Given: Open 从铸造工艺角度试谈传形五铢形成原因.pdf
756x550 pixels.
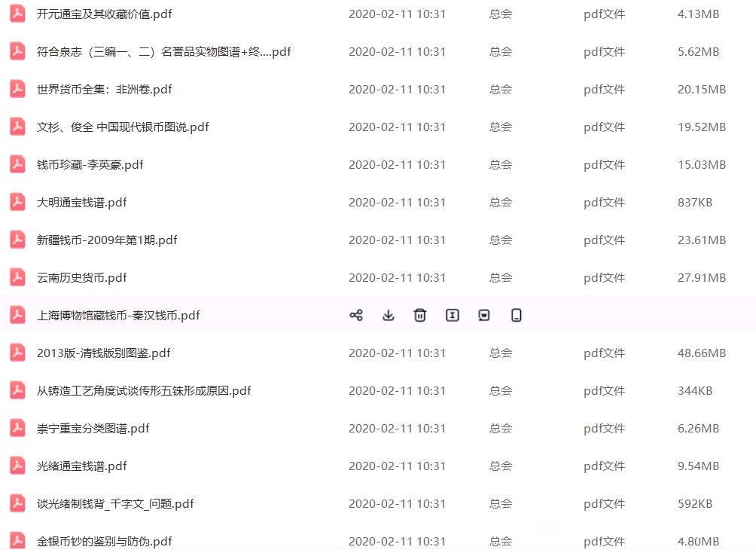Looking at the screenshot, I should 144,391.
